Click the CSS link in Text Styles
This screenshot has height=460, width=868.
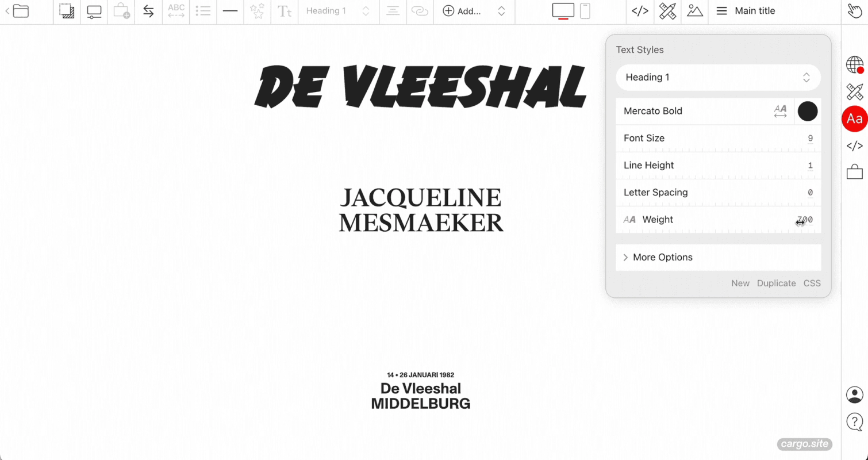tap(812, 283)
